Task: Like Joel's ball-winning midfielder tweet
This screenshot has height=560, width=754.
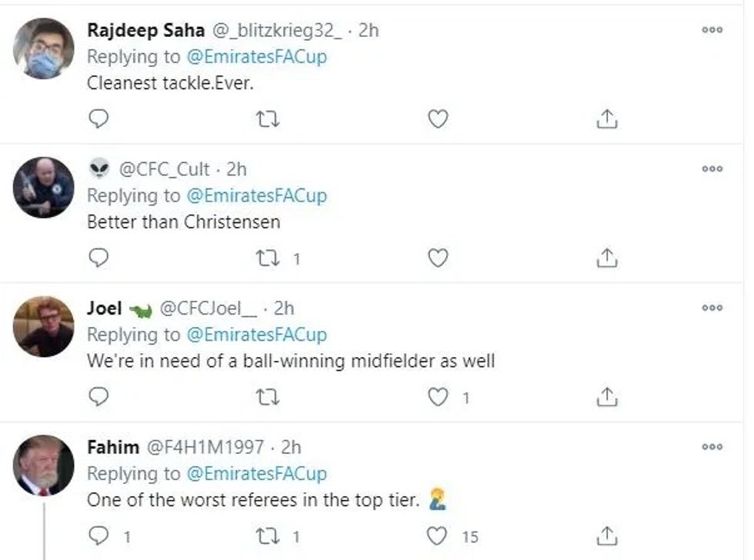Action: coord(438,396)
